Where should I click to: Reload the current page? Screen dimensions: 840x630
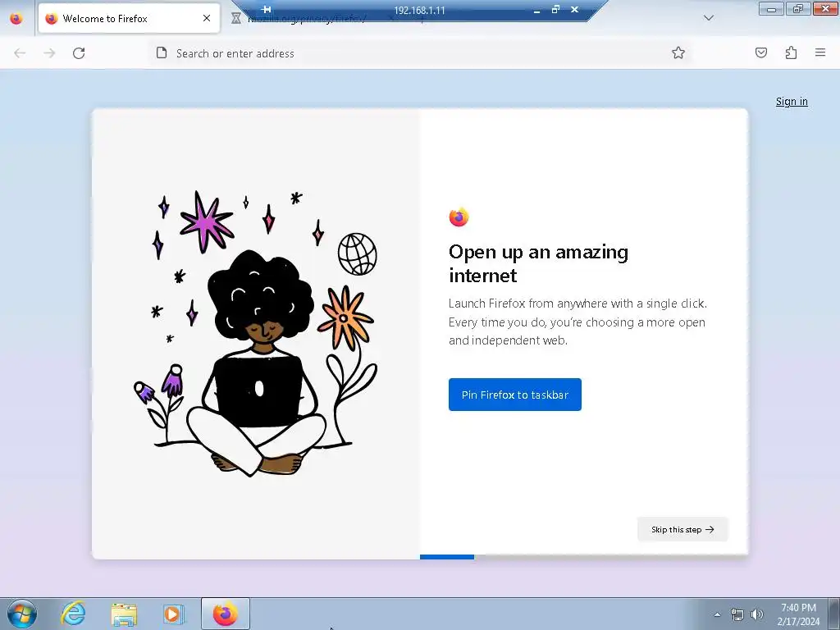(79, 53)
